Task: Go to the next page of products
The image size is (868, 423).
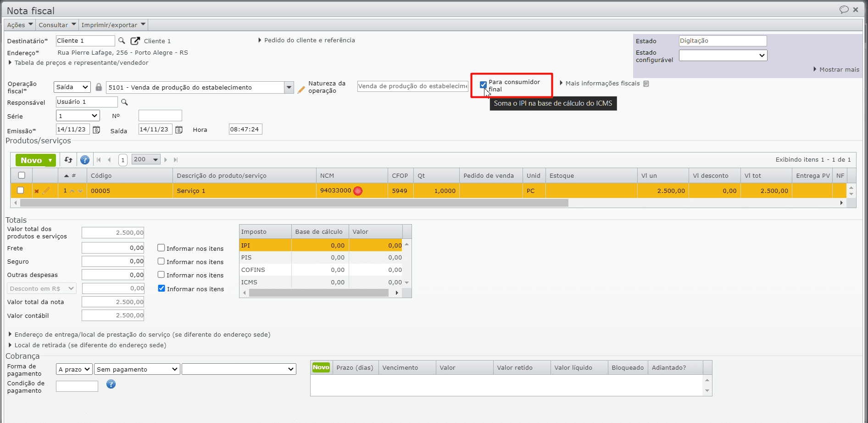Action: click(x=166, y=160)
